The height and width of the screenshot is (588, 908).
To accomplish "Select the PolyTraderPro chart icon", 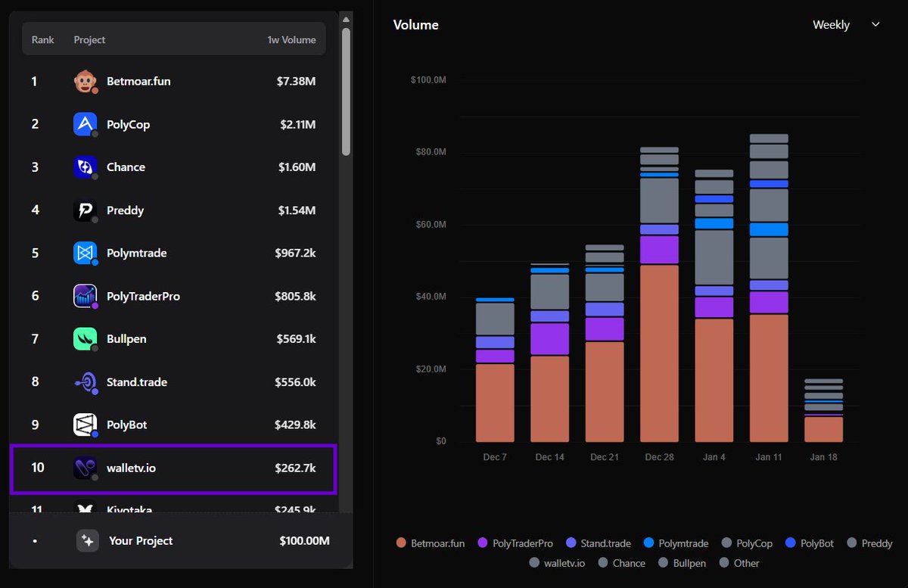I will (x=84, y=296).
